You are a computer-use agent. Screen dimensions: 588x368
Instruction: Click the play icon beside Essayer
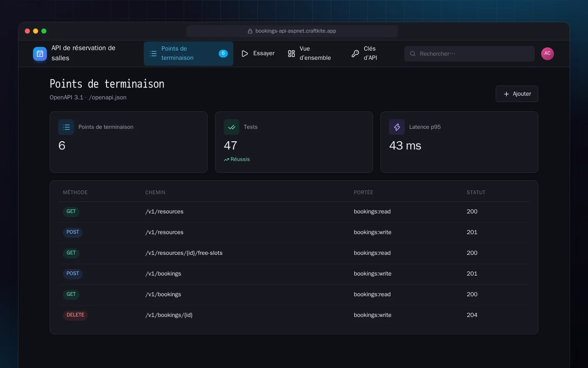point(245,54)
